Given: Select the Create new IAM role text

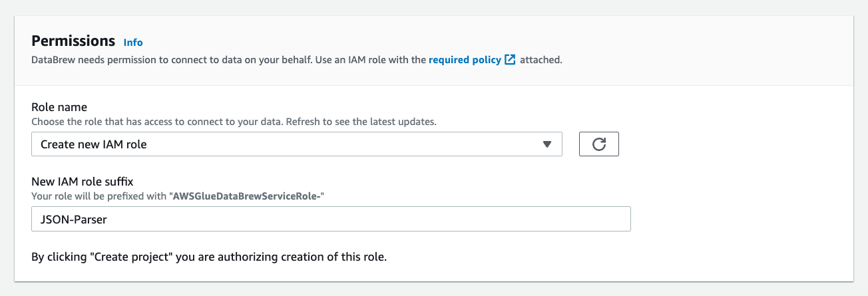Looking at the screenshot, I should click(93, 144).
